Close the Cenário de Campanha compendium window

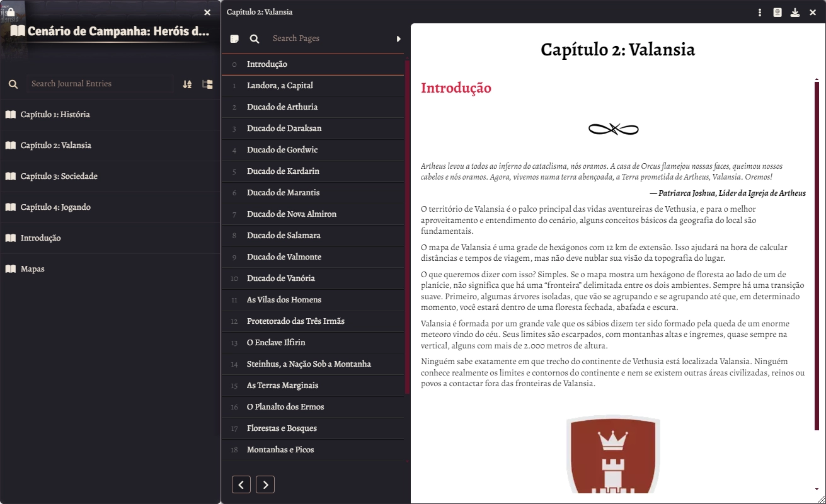tap(207, 12)
